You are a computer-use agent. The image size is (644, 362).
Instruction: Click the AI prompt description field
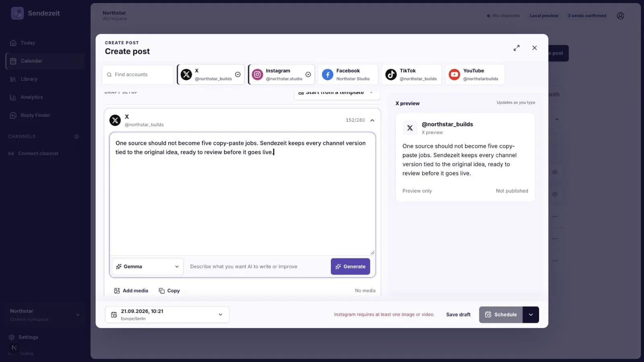(x=258, y=267)
